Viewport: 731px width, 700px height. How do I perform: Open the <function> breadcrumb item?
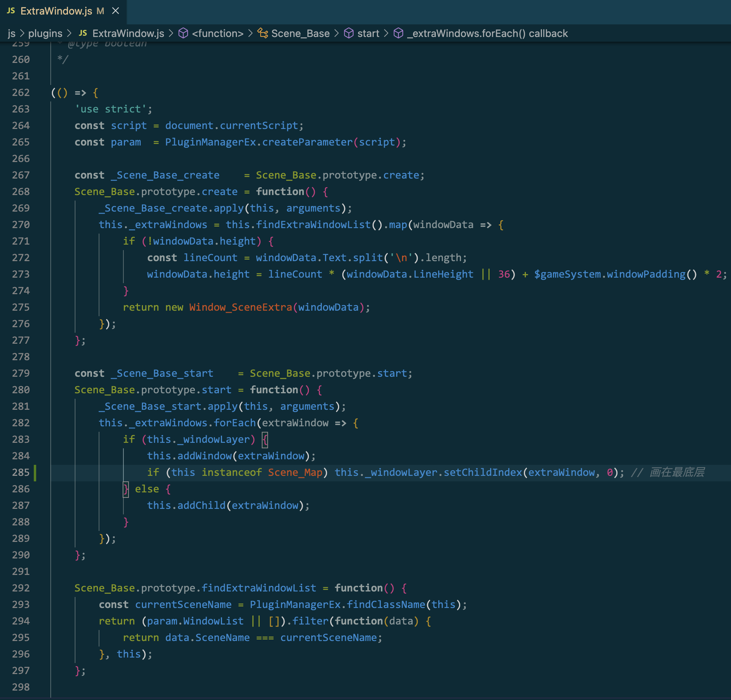point(218,33)
